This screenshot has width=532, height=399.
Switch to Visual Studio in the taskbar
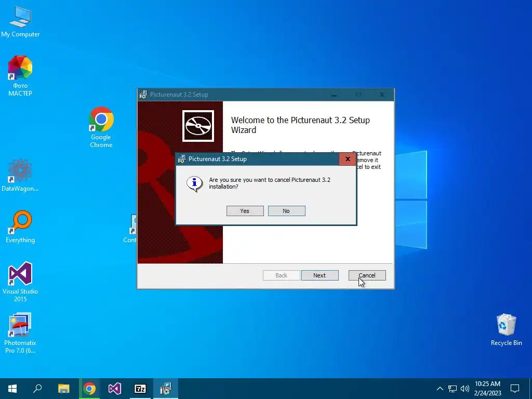tap(115, 389)
